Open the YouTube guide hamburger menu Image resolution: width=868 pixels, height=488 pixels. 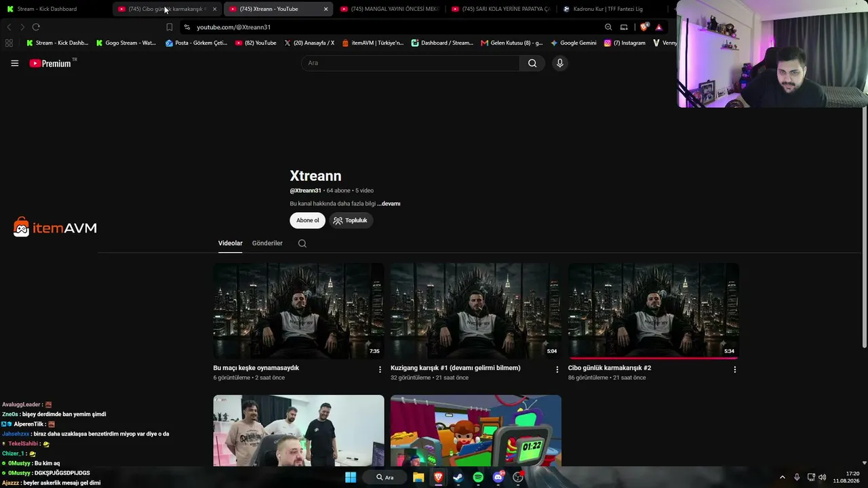[14, 63]
